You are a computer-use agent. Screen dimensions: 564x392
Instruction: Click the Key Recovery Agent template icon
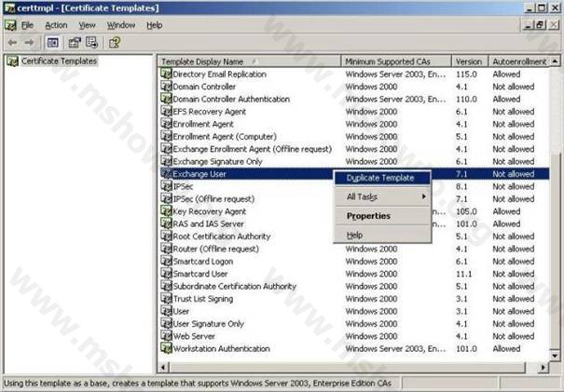(x=166, y=211)
